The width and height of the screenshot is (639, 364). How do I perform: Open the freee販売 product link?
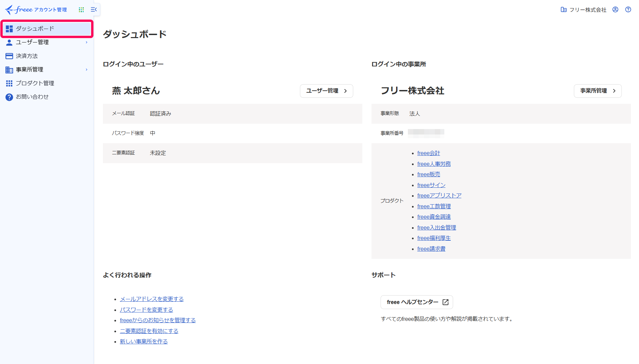click(428, 175)
